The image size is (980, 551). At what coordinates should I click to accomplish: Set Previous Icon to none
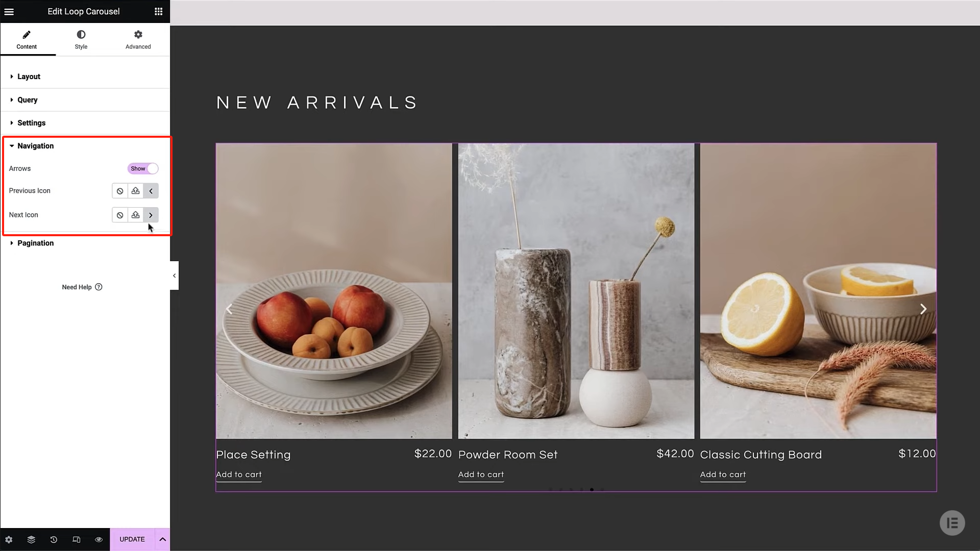tap(120, 191)
